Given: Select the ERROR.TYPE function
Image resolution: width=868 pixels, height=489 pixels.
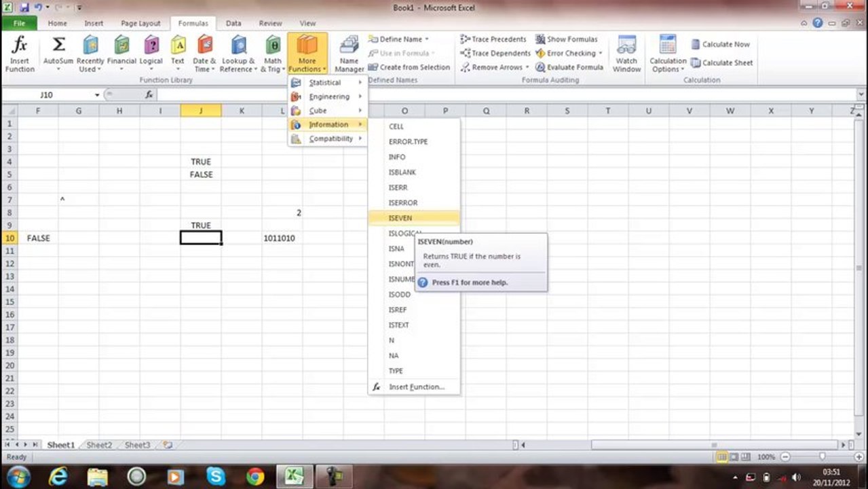Looking at the screenshot, I should (414, 141).
